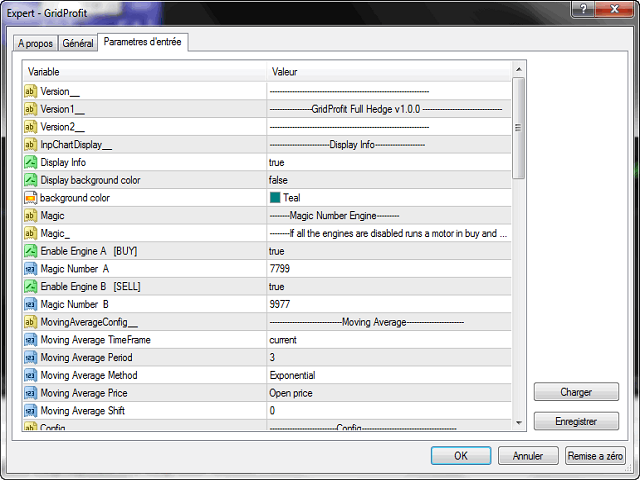Open the A propos tab
640x480 pixels.
coord(35,43)
